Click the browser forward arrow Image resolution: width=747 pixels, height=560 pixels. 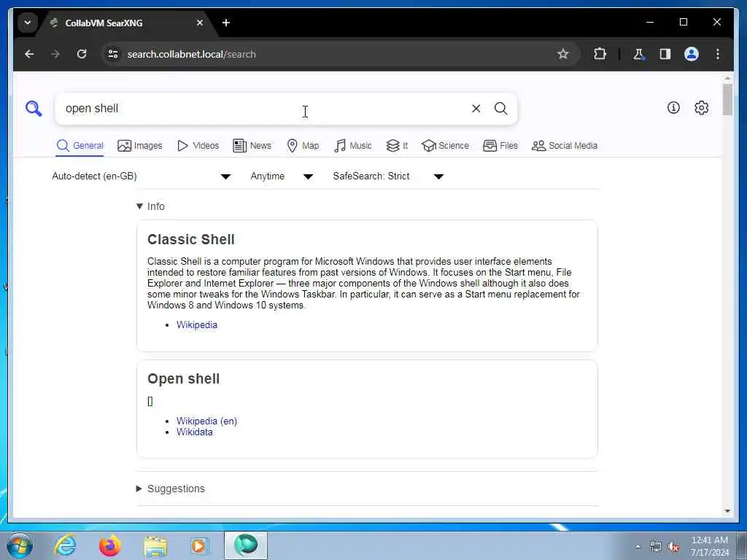55,54
